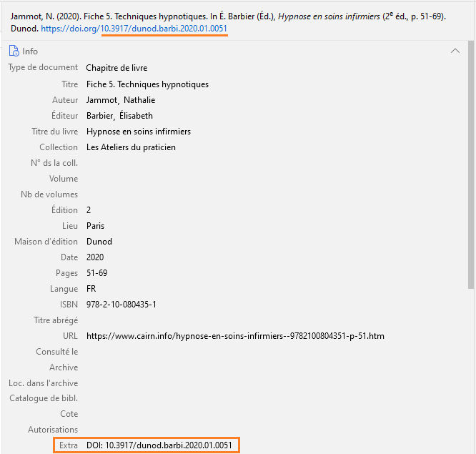Click the empty N° ds la coll. field
Viewport: 476px width, 454px height.
[273, 163]
